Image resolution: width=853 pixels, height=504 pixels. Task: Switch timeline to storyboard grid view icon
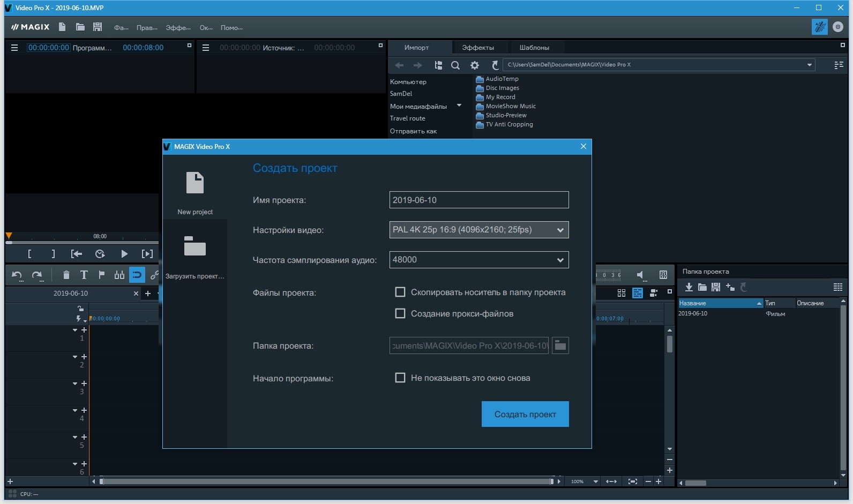(x=622, y=293)
